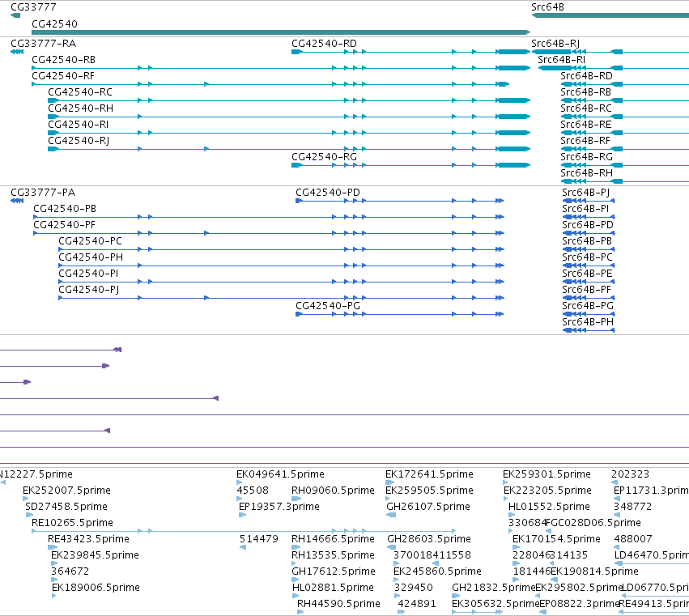Select protein Src64B-PB
This screenshot has width=689, height=616.
coord(587,242)
